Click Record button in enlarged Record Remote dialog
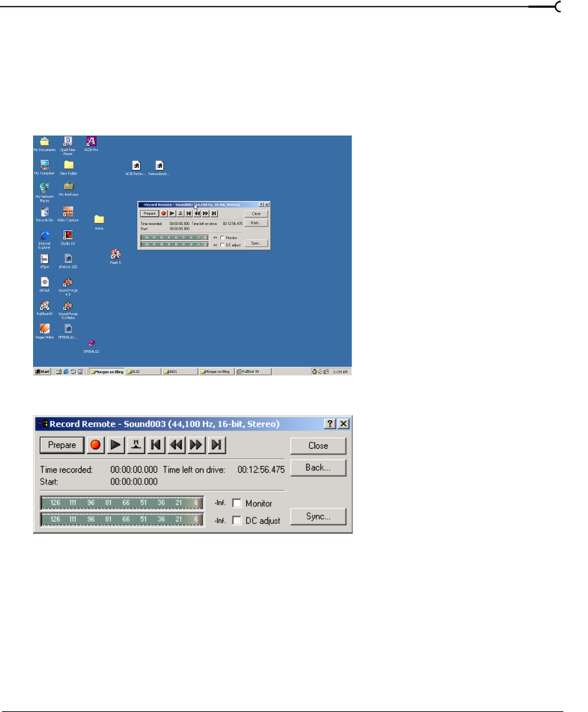This screenshot has height=712, width=588. [x=95, y=445]
